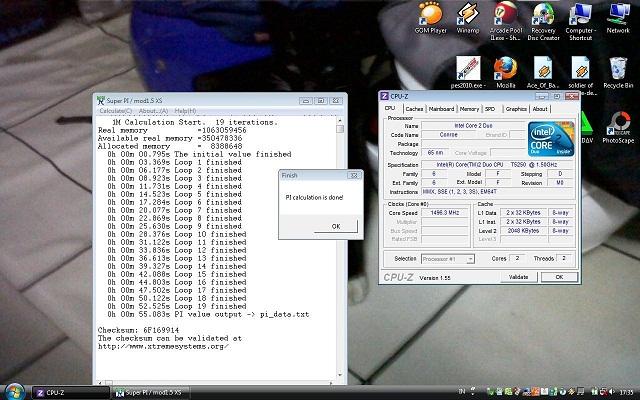
Task: Minimize the CPU-Z window
Action: [542, 96]
